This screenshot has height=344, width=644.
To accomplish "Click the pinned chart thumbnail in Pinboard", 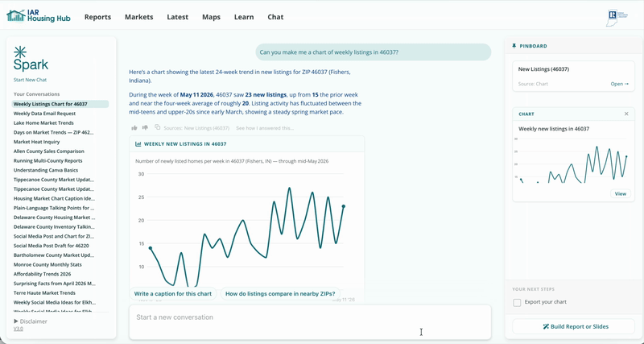I will 573,161.
